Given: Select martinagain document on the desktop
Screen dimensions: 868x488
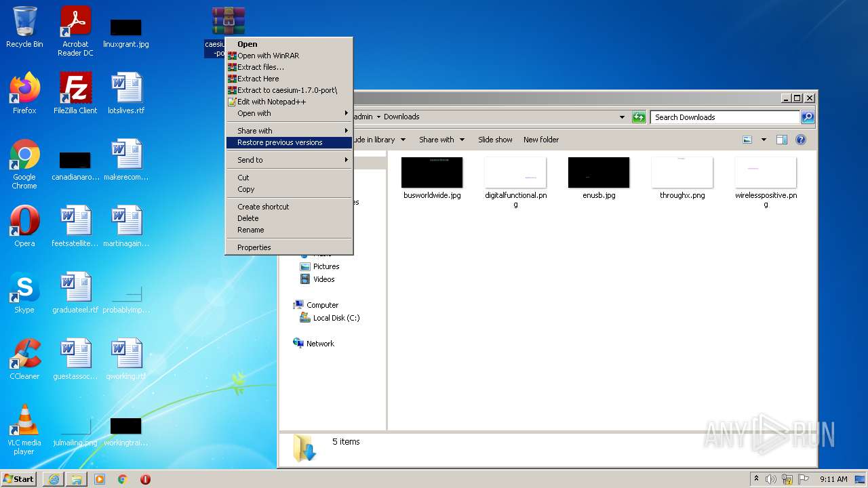Looking at the screenshot, I should tap(126, 226).
